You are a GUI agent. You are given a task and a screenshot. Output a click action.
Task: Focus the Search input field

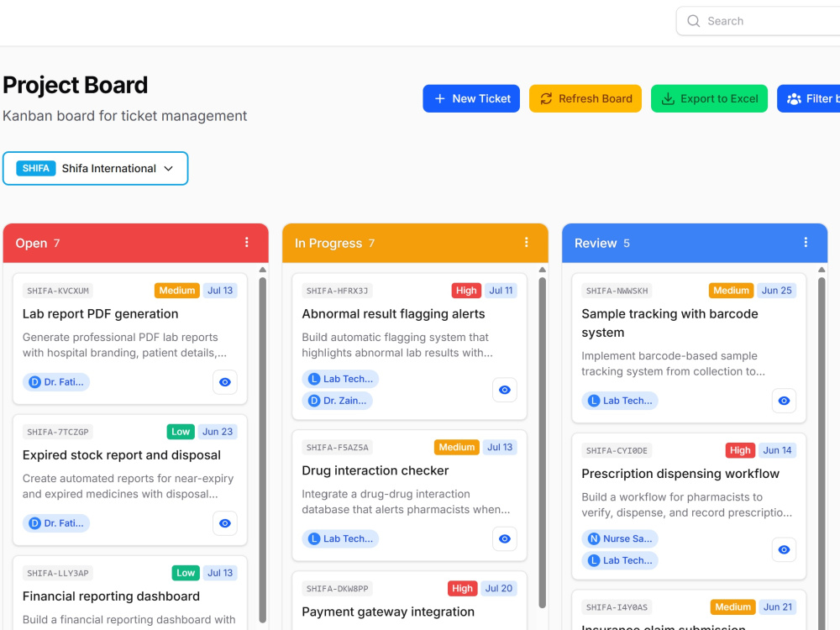point(758,21)
